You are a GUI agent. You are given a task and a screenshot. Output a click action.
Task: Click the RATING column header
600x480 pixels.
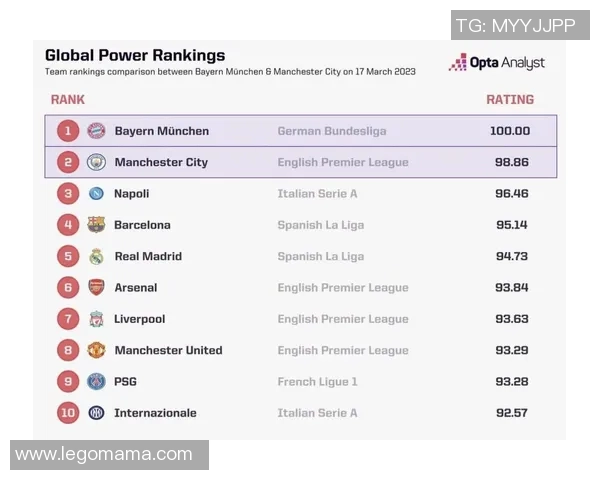click(510, 100)
